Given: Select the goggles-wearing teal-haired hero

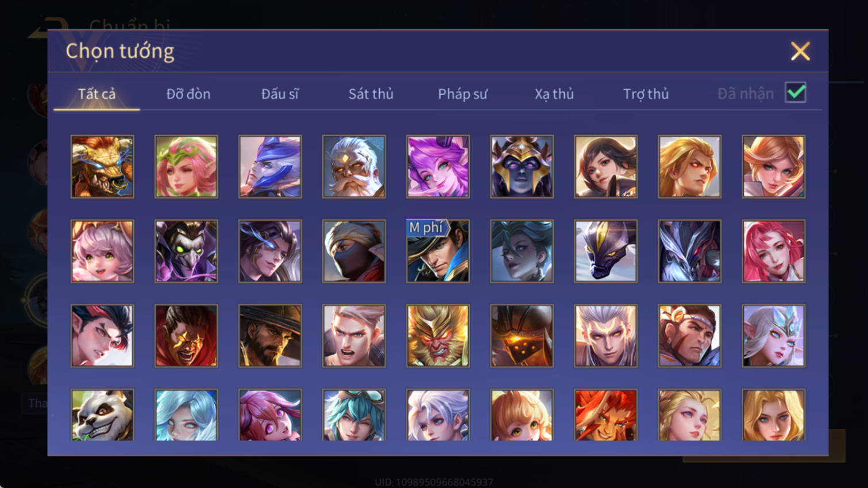Looking at the screenshot, I should [354, 415].
